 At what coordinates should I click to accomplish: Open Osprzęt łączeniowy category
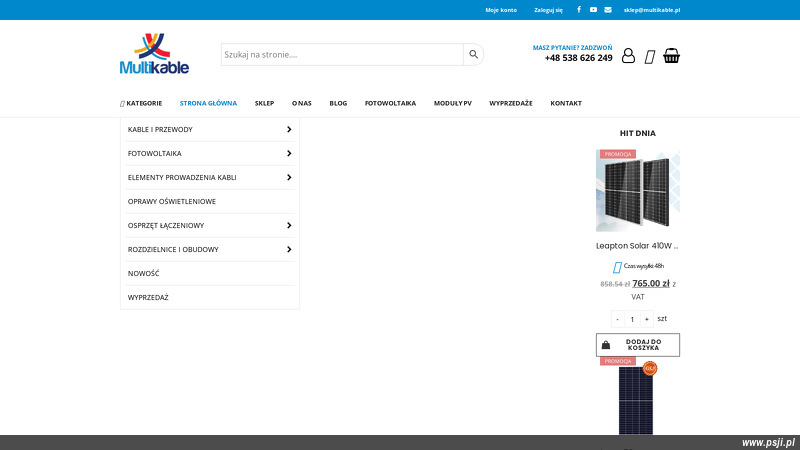(166, 226)
